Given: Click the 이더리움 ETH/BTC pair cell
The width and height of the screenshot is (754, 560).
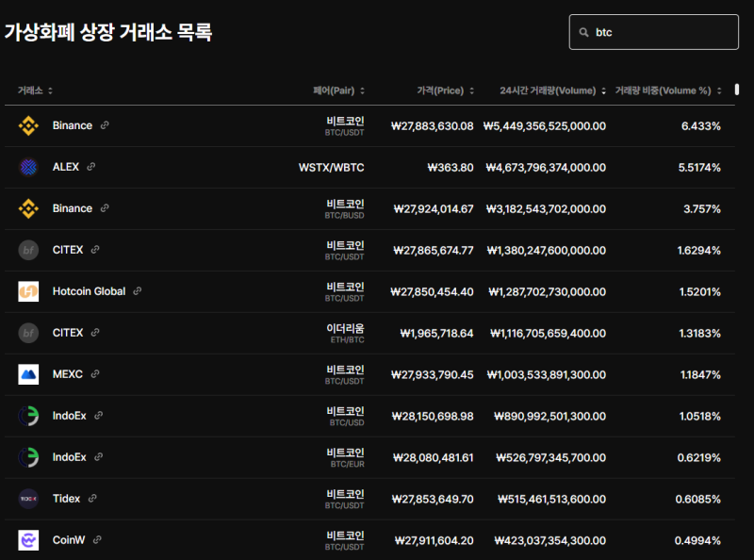Looking at the screenshot, I should 345,333.
